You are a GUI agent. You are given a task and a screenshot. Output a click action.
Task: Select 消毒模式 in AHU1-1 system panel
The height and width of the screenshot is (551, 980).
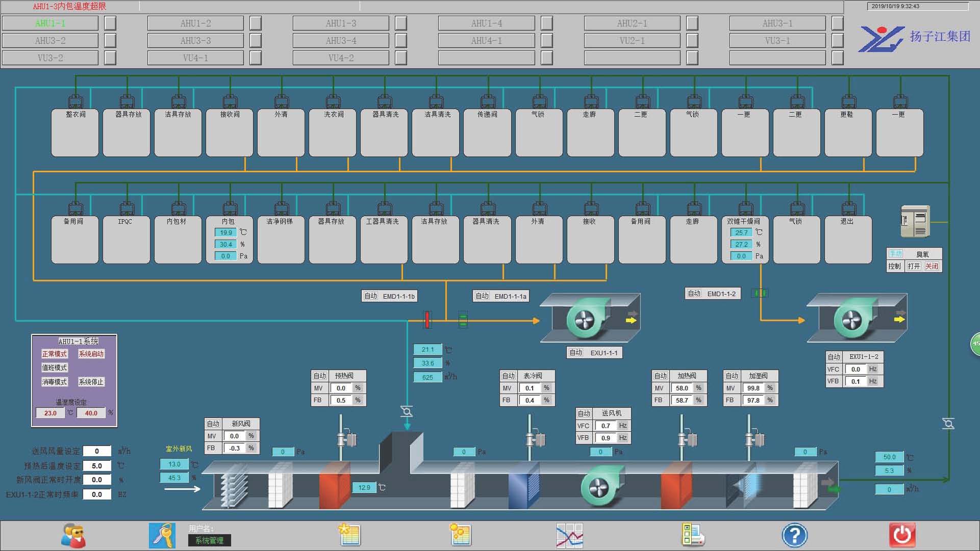pyautogui.click(x=55, y=382)
